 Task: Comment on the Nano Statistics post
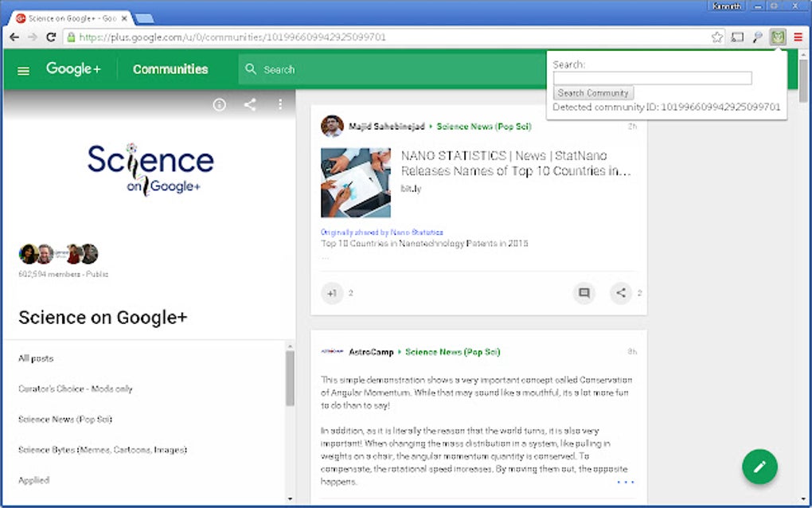tap(584, 293)
